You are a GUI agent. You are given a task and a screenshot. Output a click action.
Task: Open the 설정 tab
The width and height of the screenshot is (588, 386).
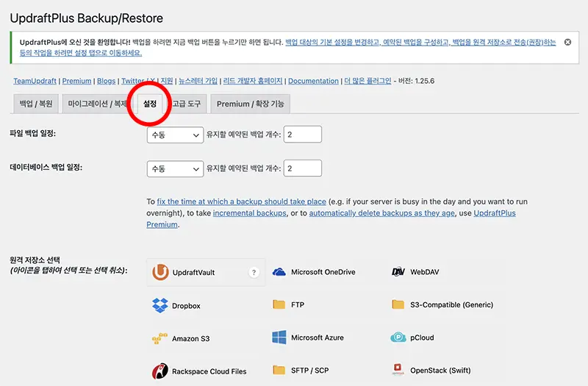(x=150, y=104)
